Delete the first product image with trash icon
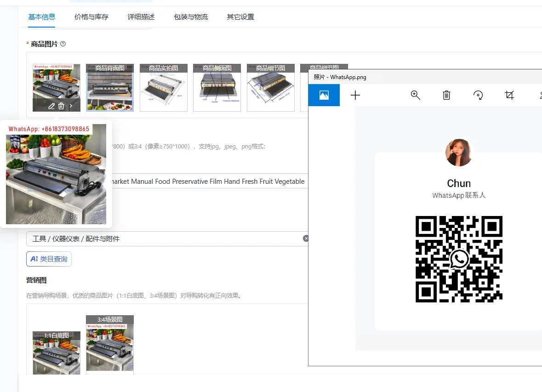Viewport: 542px width, 392px height. pos(61,106)
